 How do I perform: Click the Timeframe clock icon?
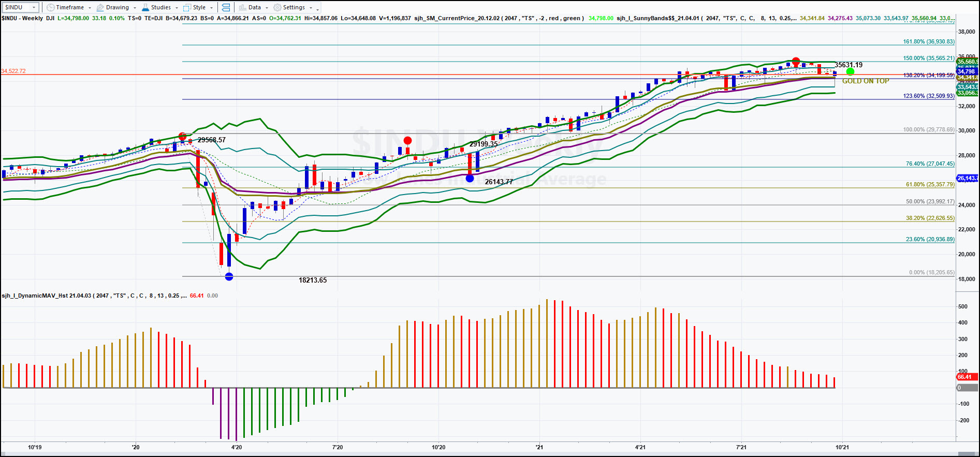pyautogui.click(x=50, y=7)
